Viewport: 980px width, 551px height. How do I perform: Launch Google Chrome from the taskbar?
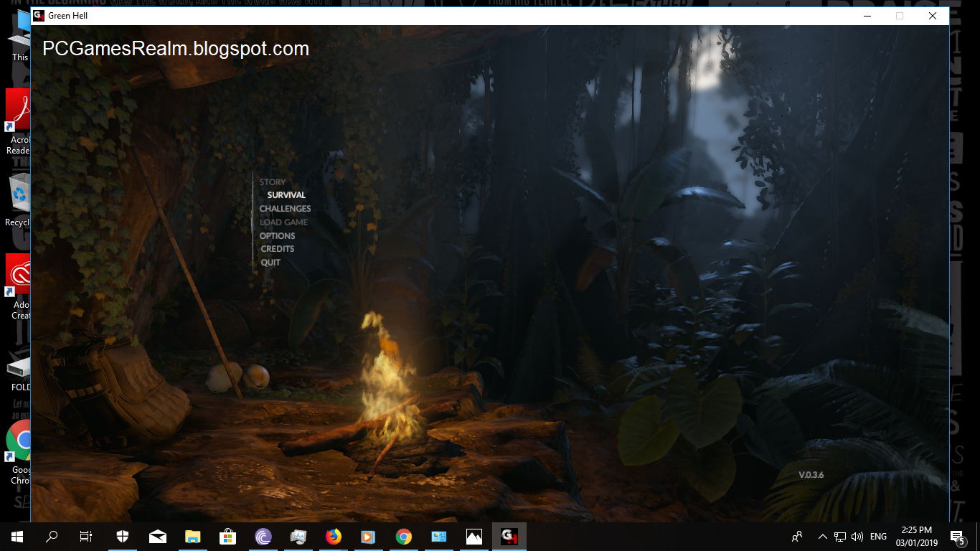[403, 536]
